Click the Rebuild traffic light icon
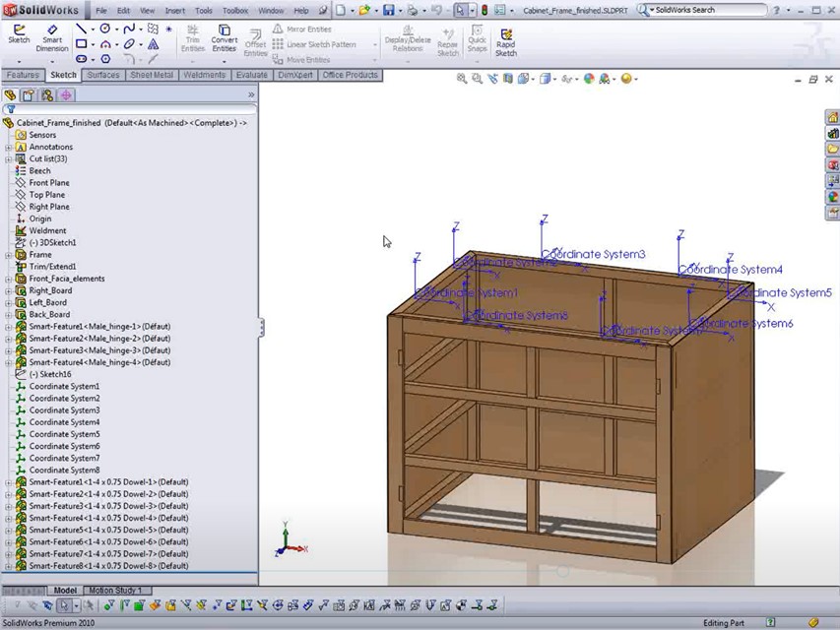This screenshot has height=630, width=840. pos(484,11)
